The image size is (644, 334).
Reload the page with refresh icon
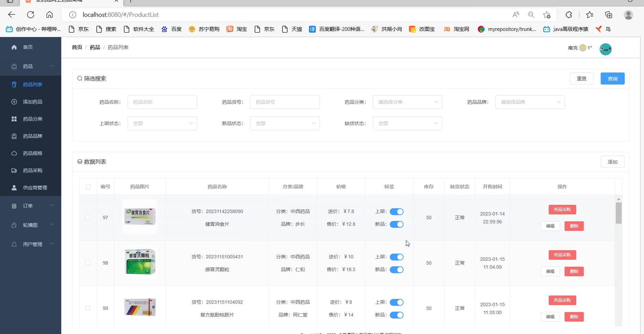pyautogui.click(x=31, y=15)
